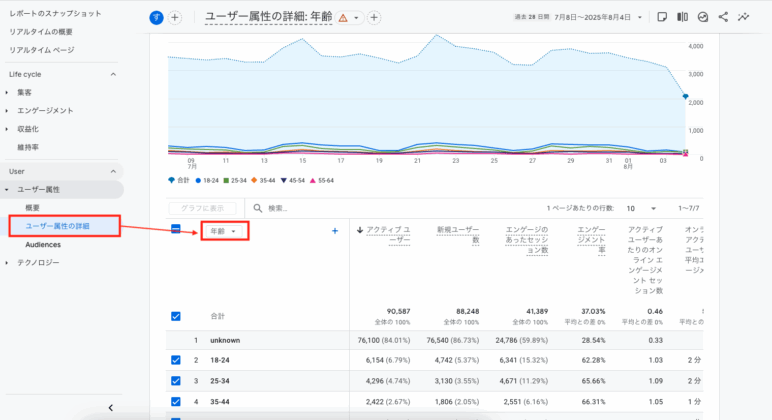The height and width of the screenshot is (420, 772).
Task: Toggle the 25-34 row checkbox
Action: click(x=176, y=380)
